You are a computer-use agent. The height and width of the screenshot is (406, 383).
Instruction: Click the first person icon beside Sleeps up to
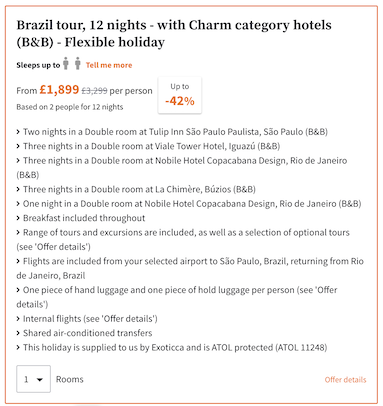[x=66, y=63]
